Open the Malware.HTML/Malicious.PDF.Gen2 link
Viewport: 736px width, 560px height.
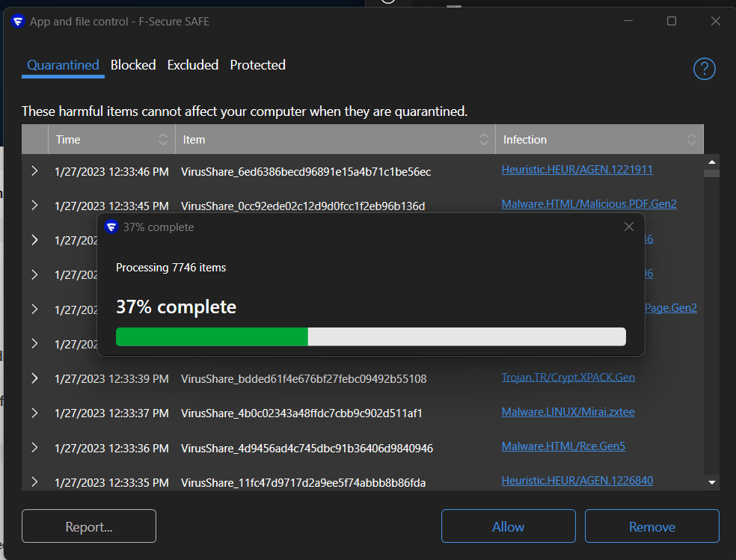point(589,204)
